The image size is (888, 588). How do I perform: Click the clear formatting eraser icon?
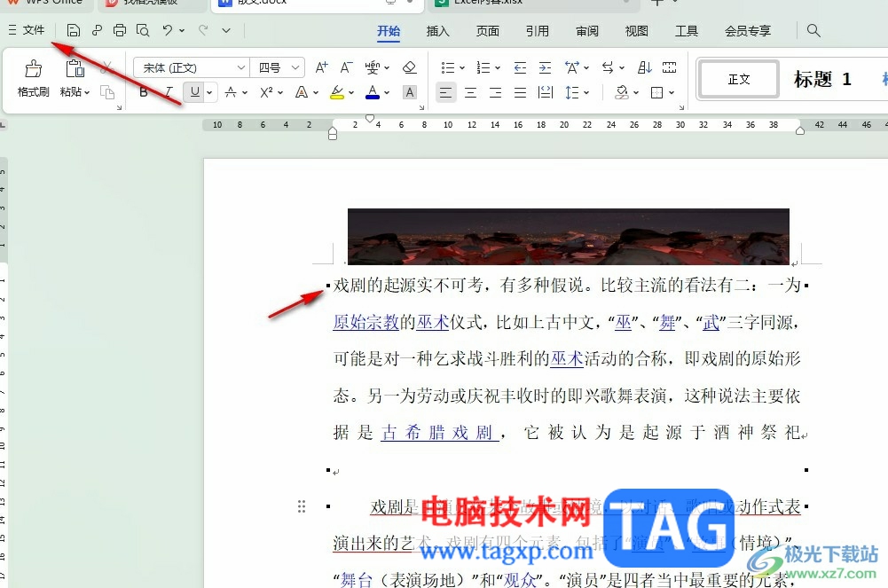[410, 68]
